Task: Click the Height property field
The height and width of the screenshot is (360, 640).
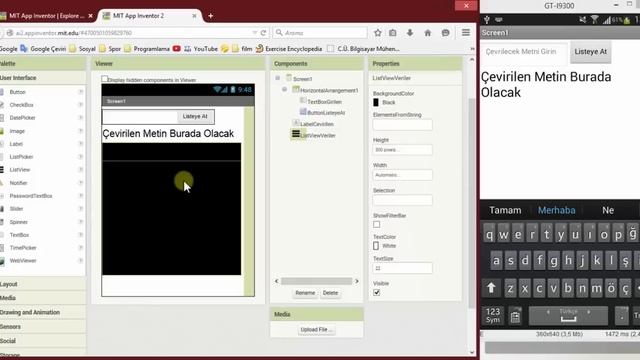Action: tap(402, 150)
